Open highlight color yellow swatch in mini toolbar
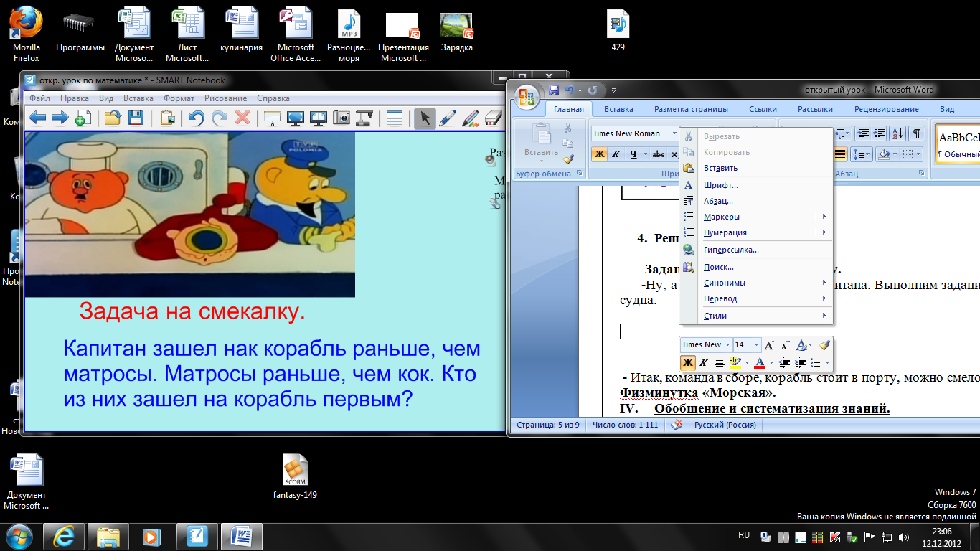Image resolution: width=980 pixels, height=551 pixels. coord(735,363)
